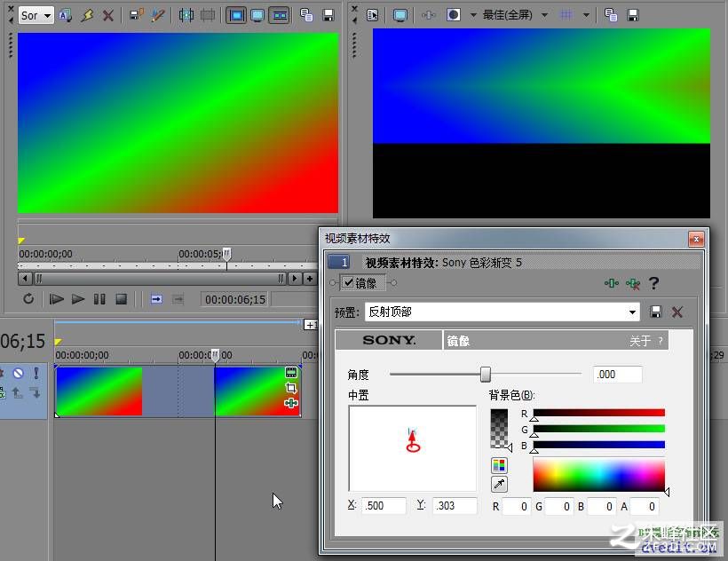The height and width of the screenshot is (561, 728).
Task: Click the make compositing child down-arrow icon
Action: pos(36,393)
